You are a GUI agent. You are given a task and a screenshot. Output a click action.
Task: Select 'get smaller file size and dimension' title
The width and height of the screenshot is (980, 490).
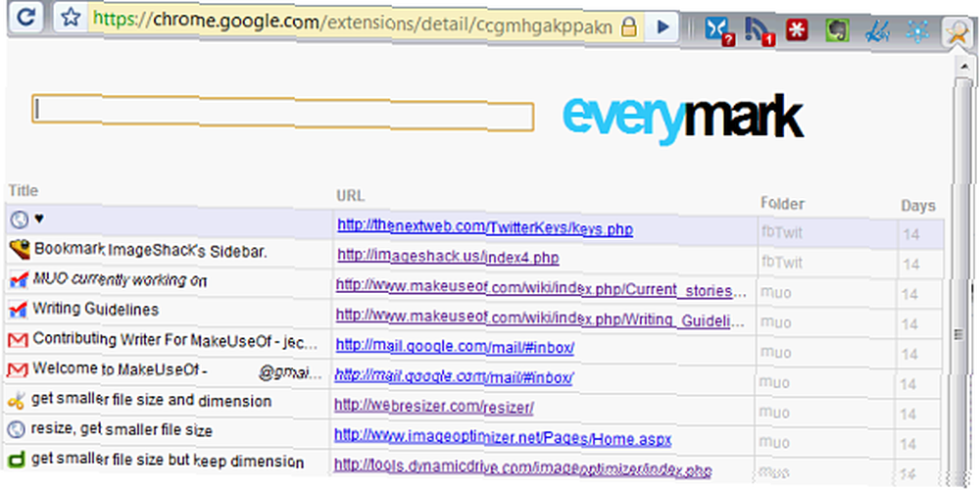coord(151,400)
